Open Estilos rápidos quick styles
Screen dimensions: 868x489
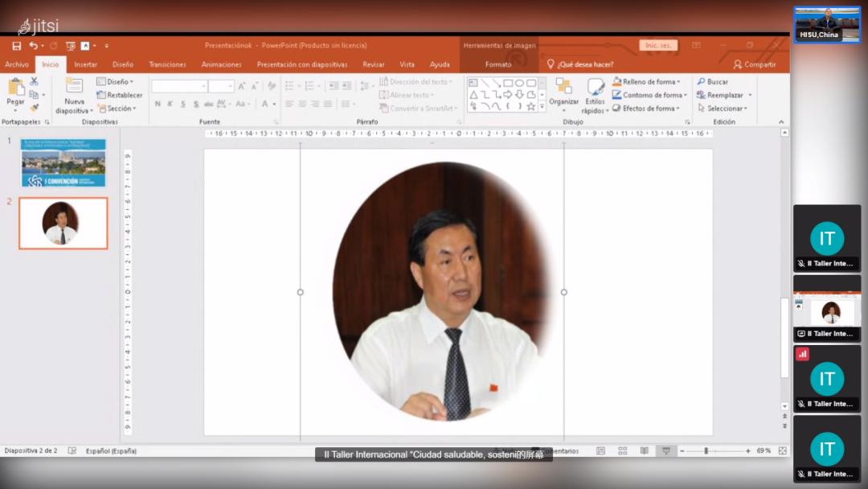coord(596,96)
